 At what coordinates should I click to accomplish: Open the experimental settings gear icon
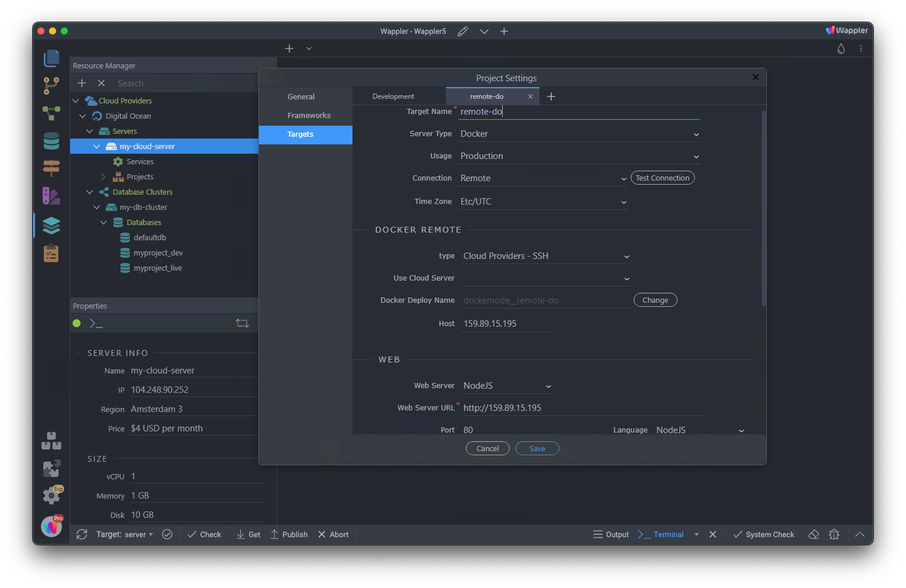point(52,496)
